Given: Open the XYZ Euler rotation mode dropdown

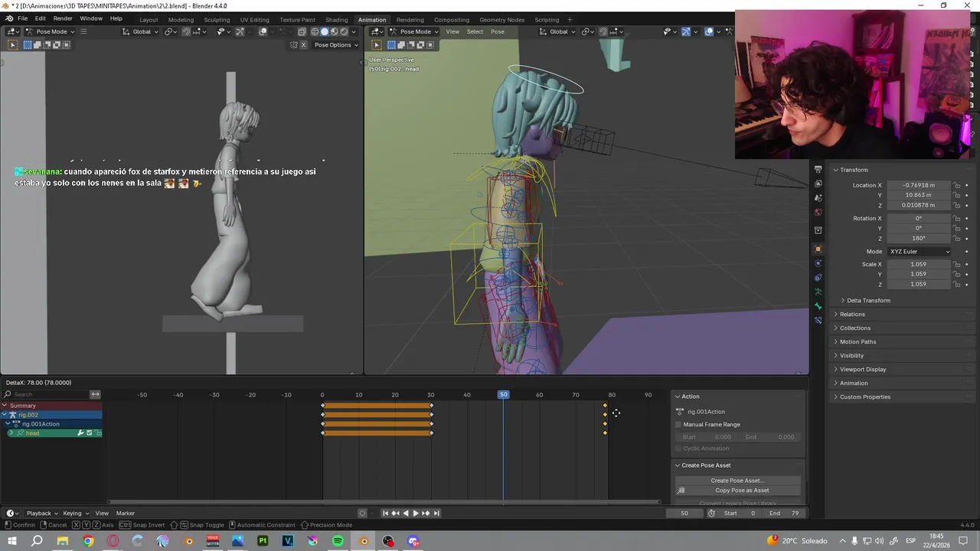Looking at the screenshot, I should click(919, 252).
